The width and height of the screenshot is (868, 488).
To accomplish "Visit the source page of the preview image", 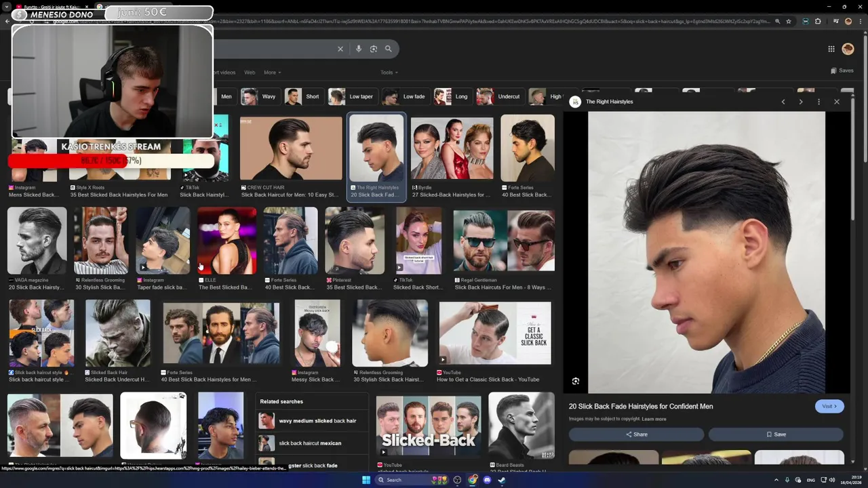I will point(829,406).
